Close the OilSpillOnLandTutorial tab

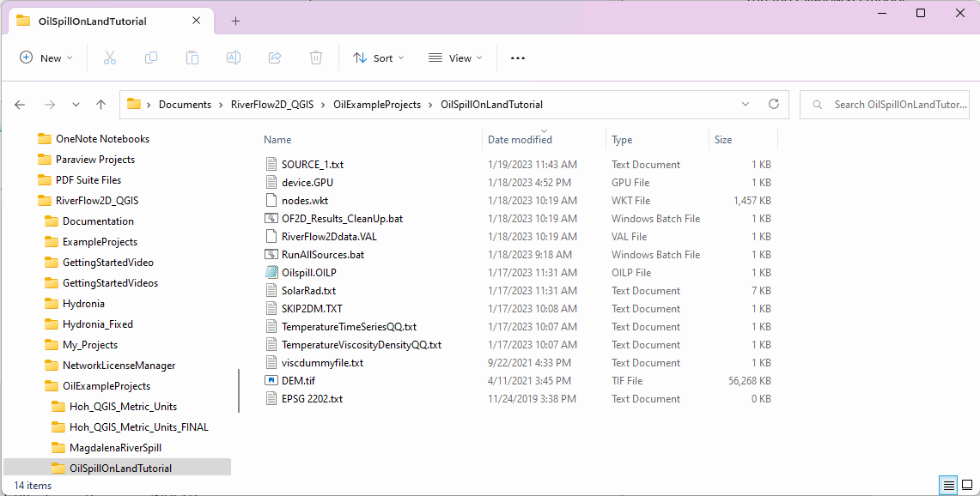click(196, 21)
